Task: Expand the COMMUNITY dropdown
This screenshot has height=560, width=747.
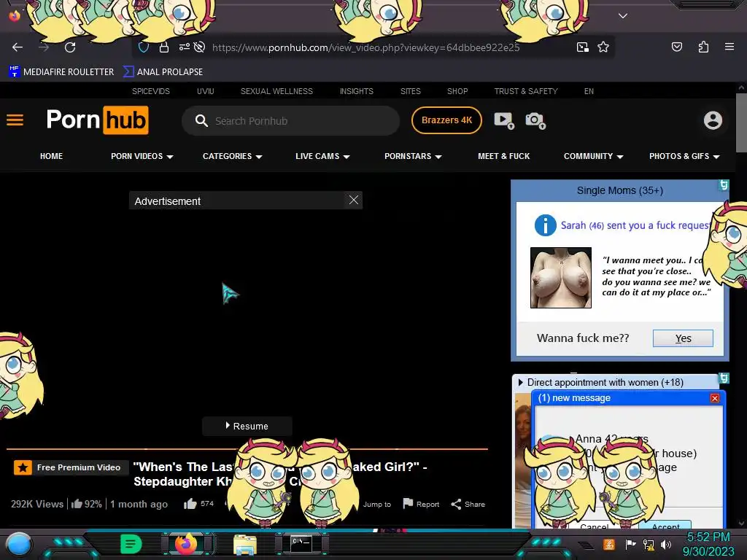Action: [x=594, y=156]
